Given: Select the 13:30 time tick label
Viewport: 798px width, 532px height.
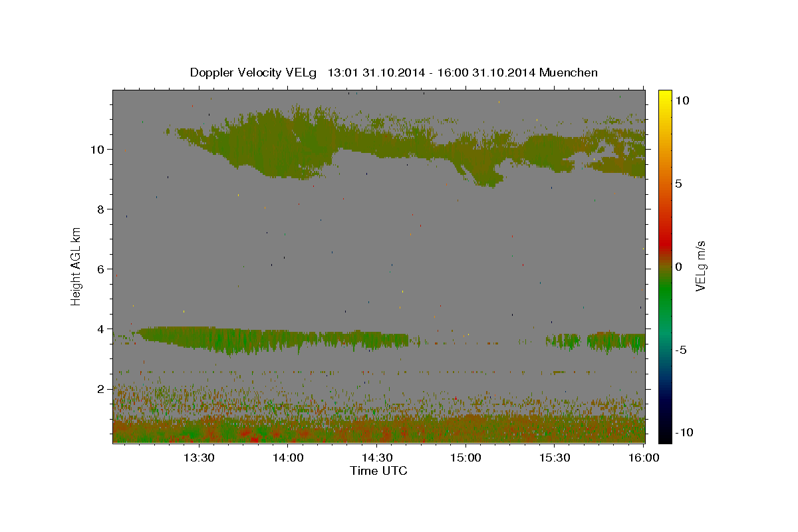Looking at the screenshot, I should click(x=198, y=458).
